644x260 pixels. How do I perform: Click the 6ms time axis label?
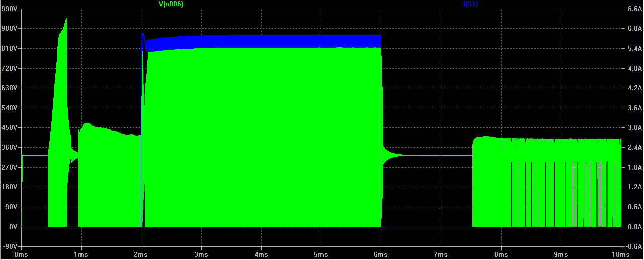pyautogui.click(x=381, y=255)
